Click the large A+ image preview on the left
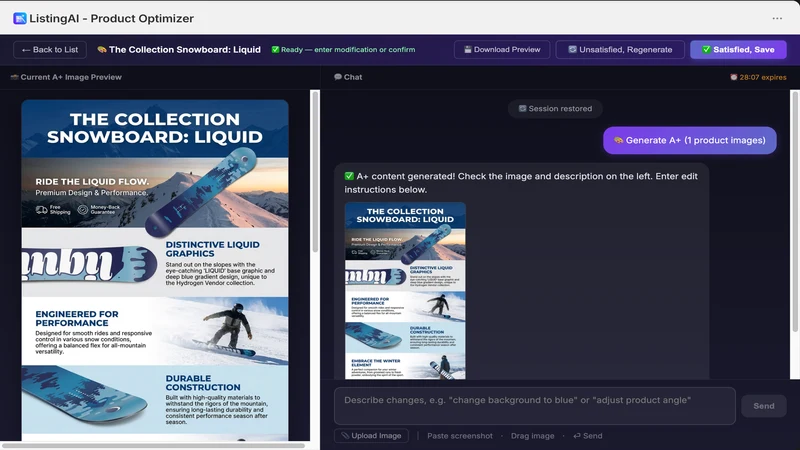This screenshot has width=800, height=450. click(x=155, y=270)
